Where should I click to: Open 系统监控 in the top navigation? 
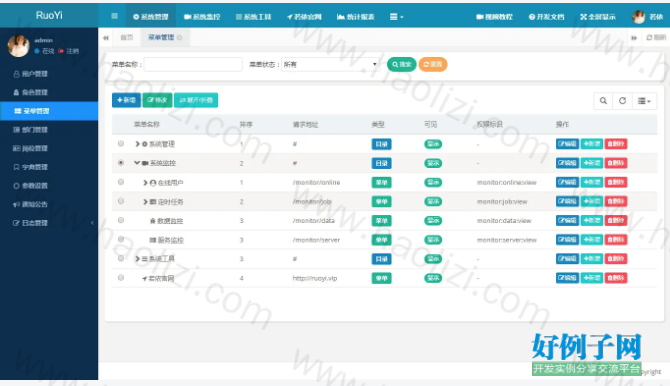202,17
